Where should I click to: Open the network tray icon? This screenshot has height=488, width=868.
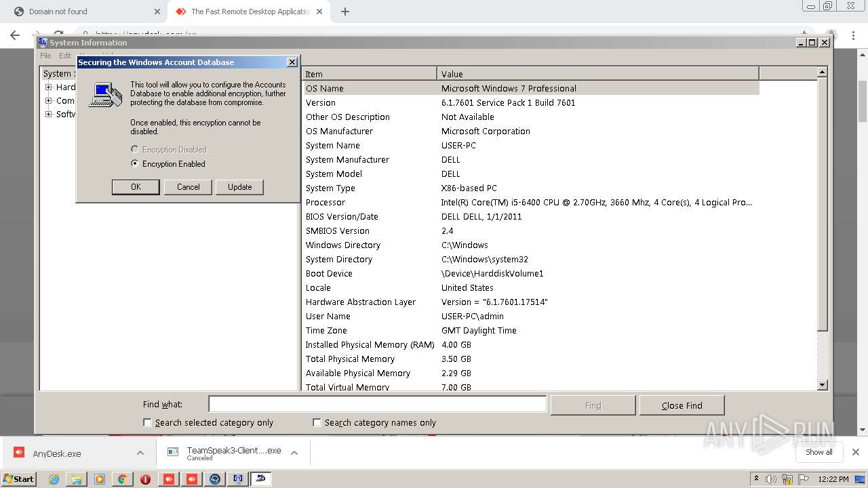(x=787, y=479)
